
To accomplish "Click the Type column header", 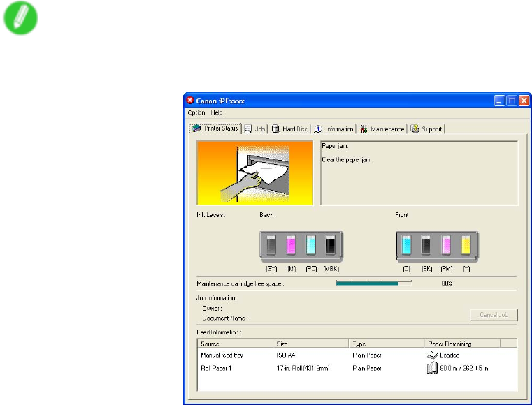I will (387, 344).
